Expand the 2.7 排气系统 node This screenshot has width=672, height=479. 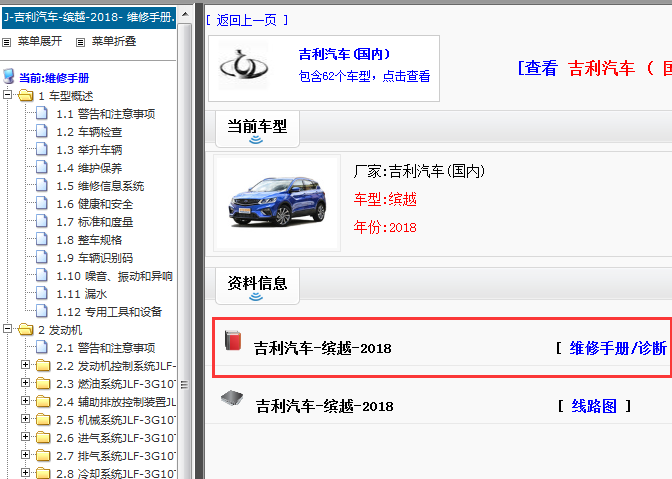coord(26,455)
